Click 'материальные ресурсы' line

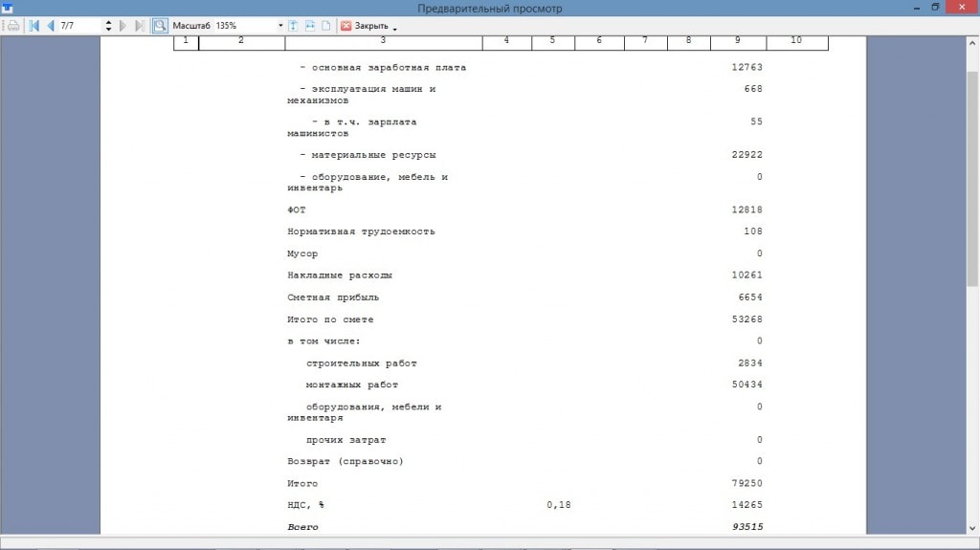point(367,155)
